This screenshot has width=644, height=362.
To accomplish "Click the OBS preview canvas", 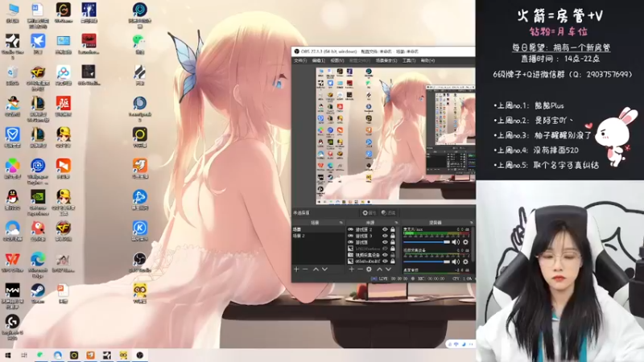I will click(395, 136).
